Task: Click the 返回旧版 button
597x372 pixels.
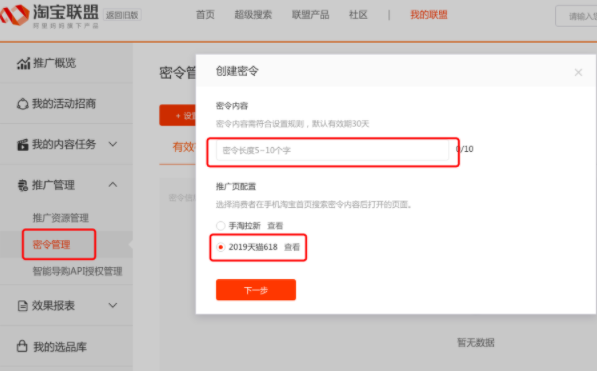Action: (x=122, y=15)
